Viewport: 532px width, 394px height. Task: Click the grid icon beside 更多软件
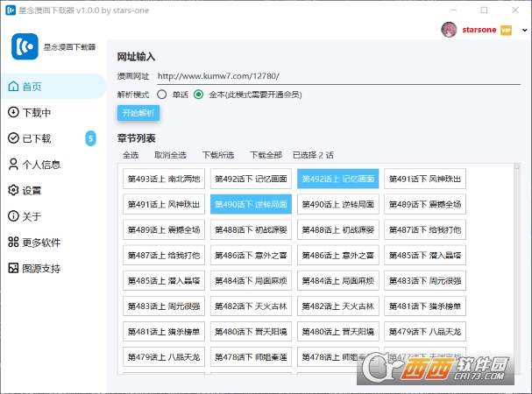(13, 243)
